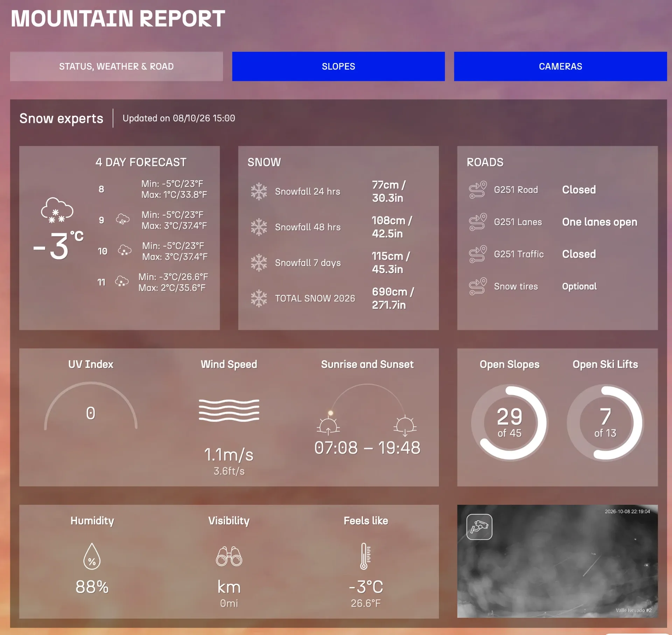Click the Snow tires route icon

(478, 286)
